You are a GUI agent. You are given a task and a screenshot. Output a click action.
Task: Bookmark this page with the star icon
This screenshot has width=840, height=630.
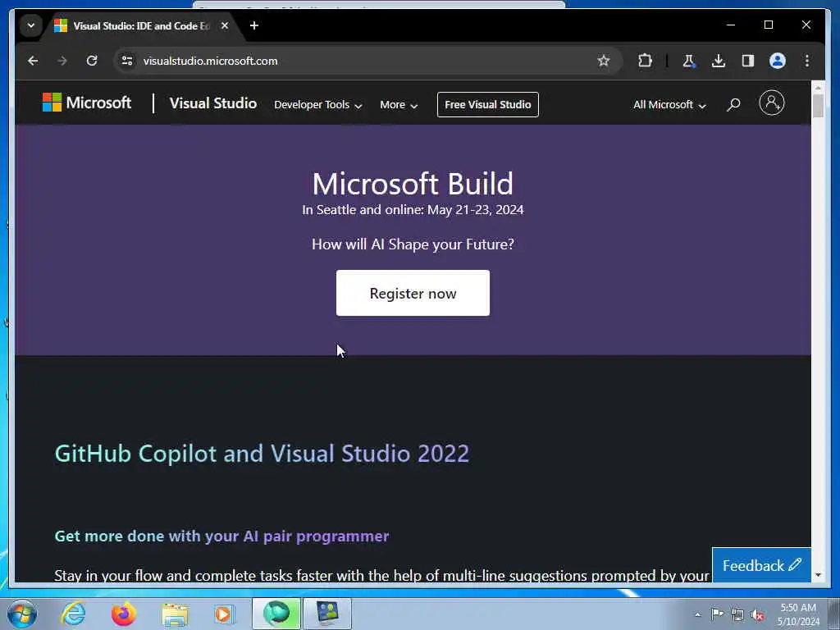point(604,61)
